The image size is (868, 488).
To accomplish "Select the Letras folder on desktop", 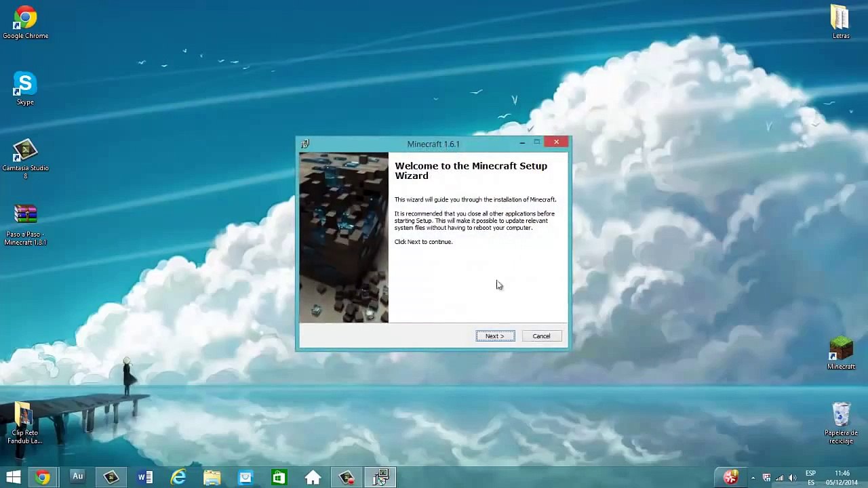I will pos(841,22).
